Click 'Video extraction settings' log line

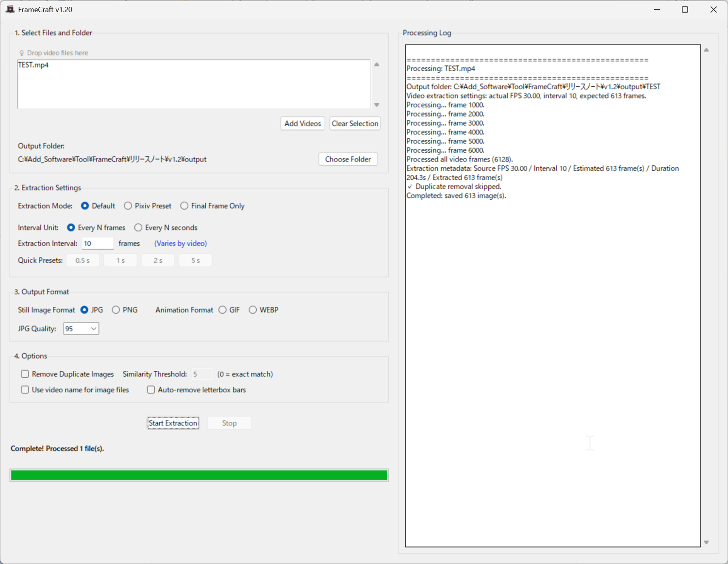[526, 96]
